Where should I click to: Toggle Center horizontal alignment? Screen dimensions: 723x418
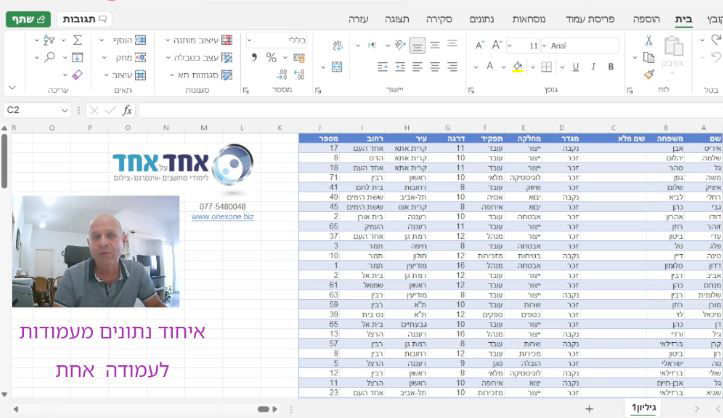(435, 67)
